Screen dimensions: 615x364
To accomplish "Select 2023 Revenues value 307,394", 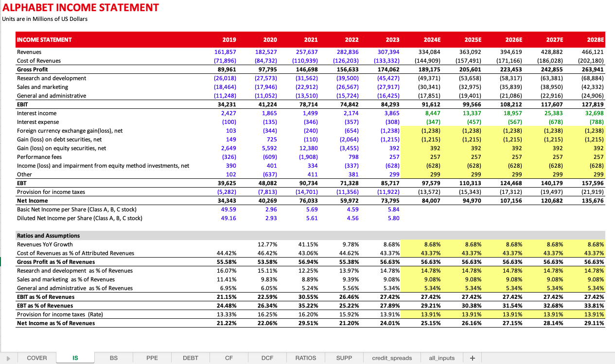I will click(388, 52).
